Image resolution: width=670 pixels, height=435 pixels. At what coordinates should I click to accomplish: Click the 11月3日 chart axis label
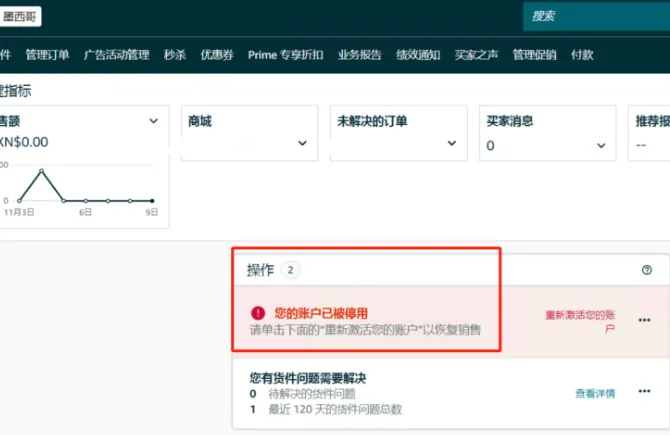pyautogui.click(x=19, y=212)
